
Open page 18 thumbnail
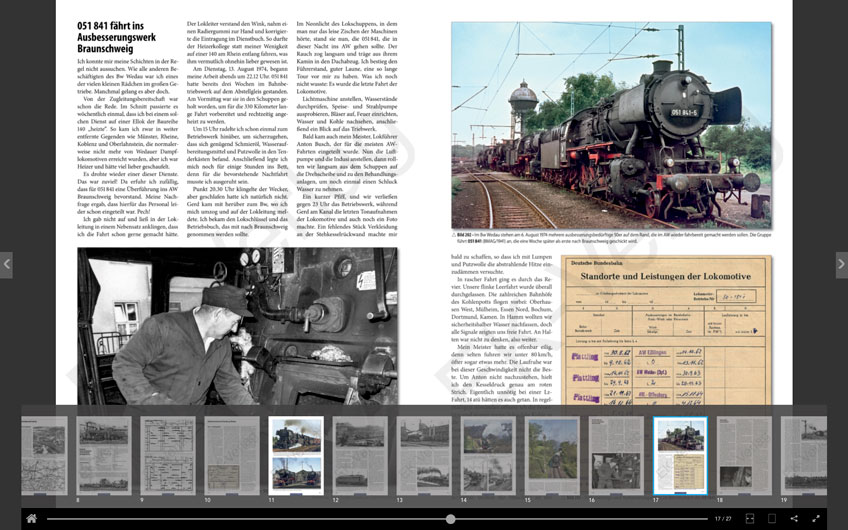click(x=744, y=455)
